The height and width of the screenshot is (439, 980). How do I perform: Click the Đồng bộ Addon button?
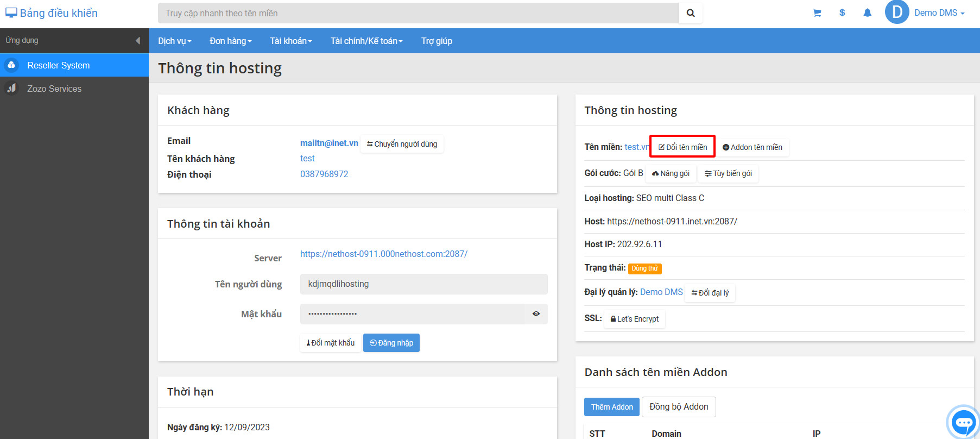click(679, 407)
